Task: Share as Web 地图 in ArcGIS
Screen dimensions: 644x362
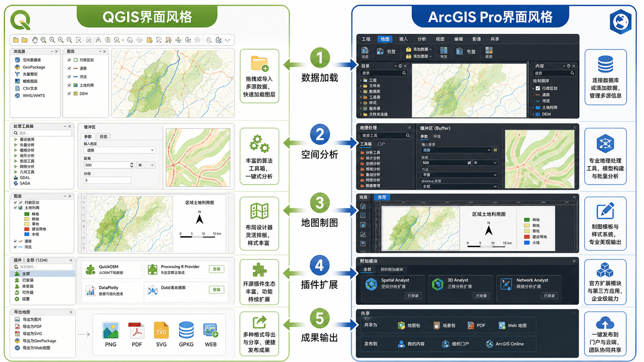Action: point(512,325)
